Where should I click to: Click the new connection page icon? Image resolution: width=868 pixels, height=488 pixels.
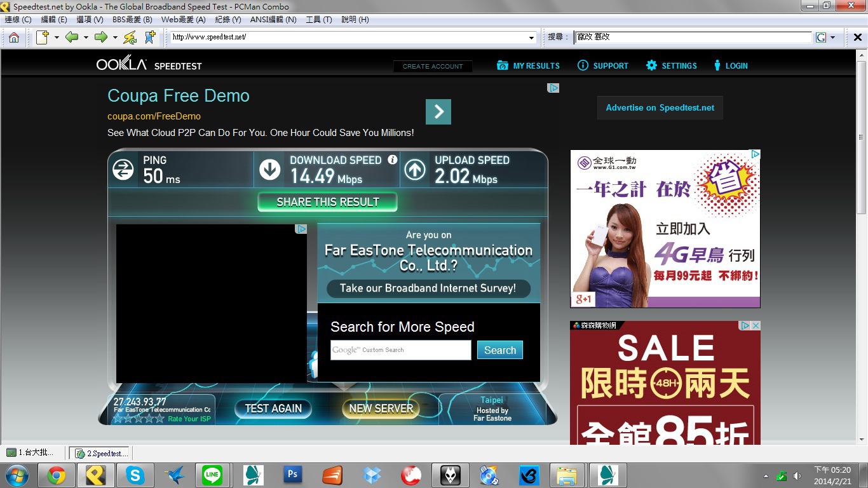pyautogui.click(x=43, y=37)
